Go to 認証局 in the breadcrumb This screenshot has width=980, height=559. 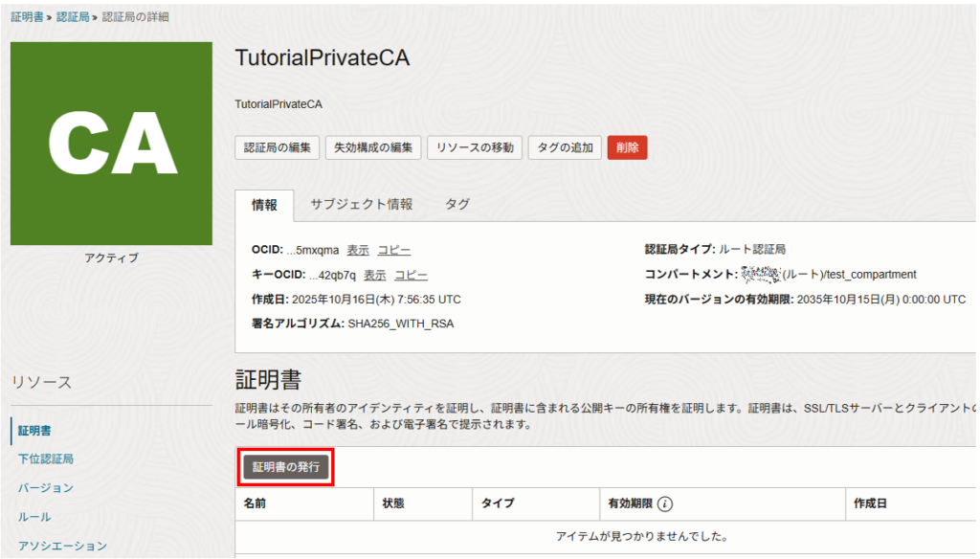(x=72, y=16)
